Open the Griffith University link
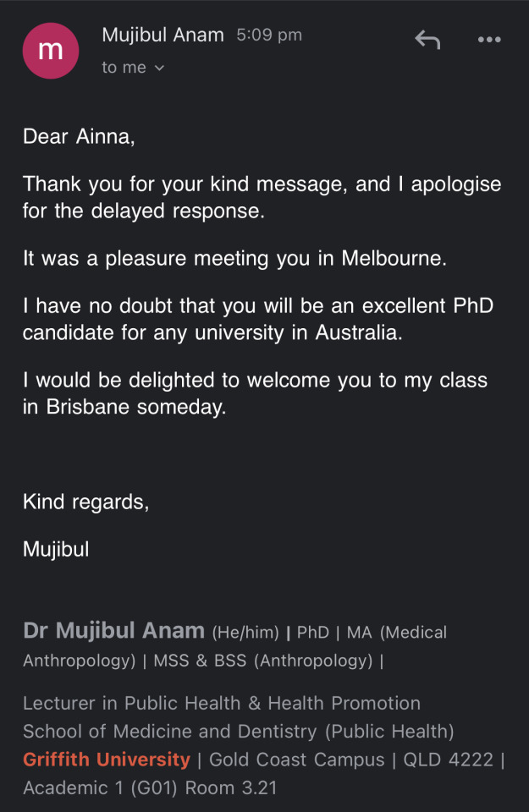 coord(107,759)
